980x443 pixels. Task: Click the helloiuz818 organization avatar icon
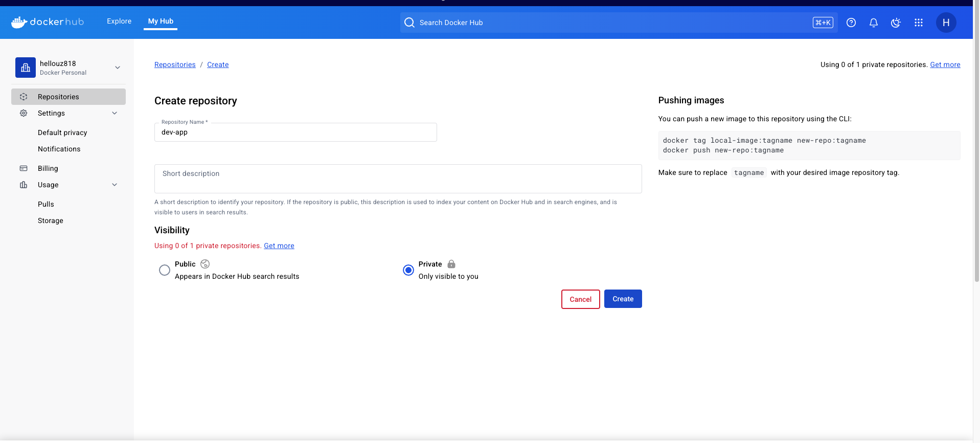point(26,68)
